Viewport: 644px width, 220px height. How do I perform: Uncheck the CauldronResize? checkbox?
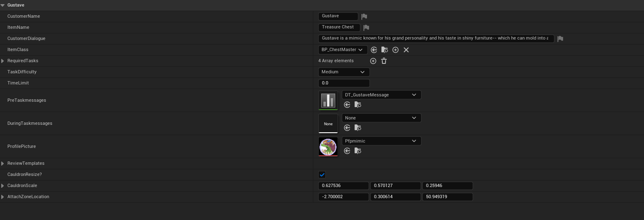(x=322, y=175)
